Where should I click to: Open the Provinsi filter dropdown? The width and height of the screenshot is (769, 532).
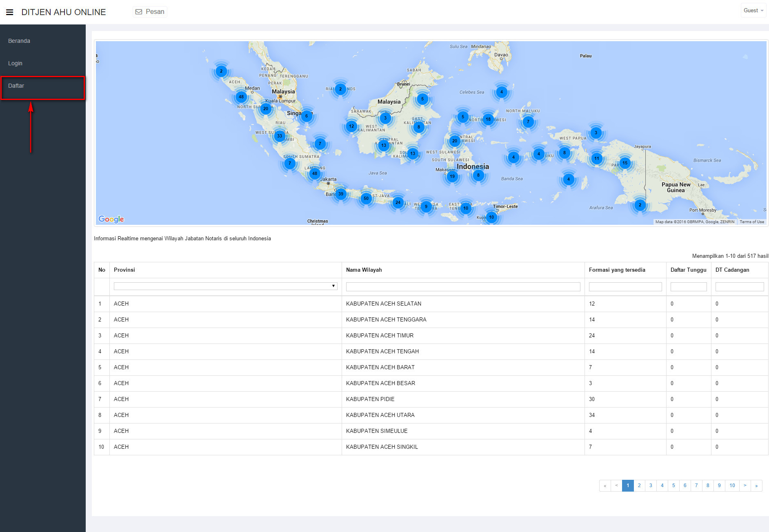point(225,286)
